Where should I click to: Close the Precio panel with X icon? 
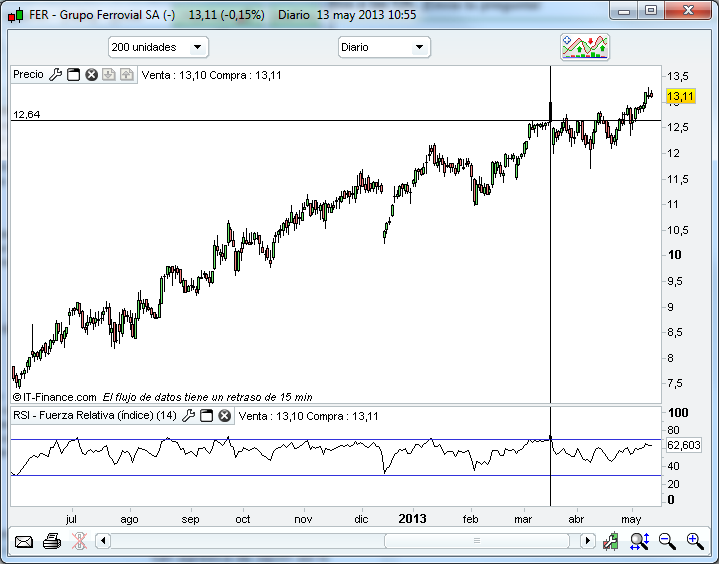pyautogui.click(x=91, y=74)
